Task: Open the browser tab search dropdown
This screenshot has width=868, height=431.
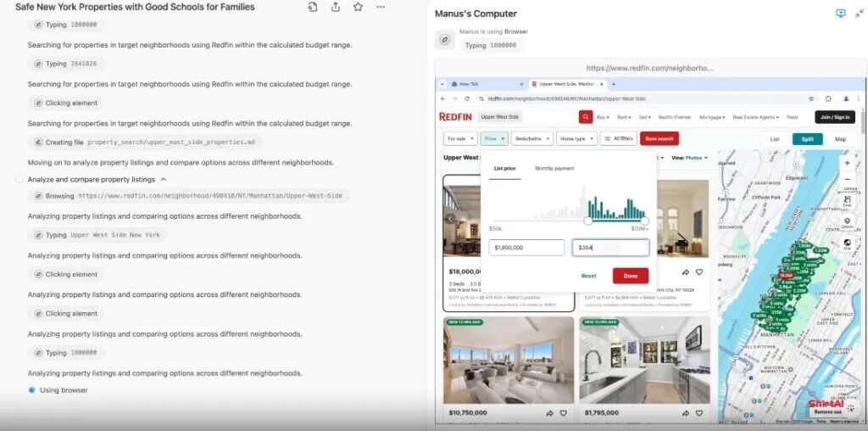Action: 442,84
